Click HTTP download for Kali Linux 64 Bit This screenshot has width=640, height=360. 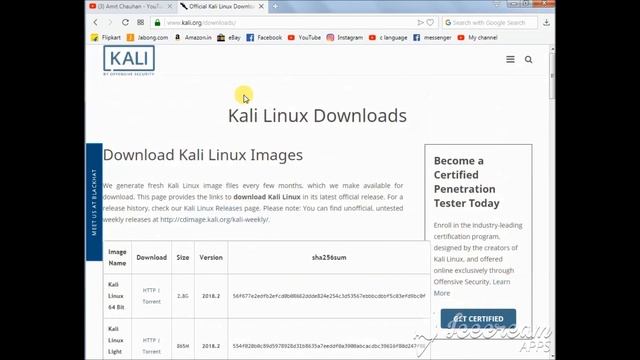pyautogui.click(x=150, y=290)
